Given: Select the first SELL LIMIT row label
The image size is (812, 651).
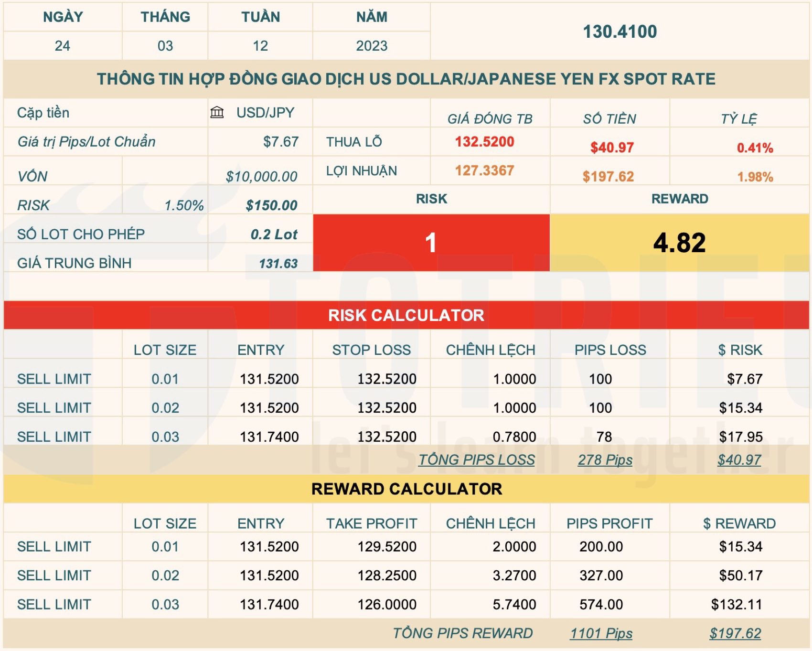Looking at the screenshot, I should point(54,379).
